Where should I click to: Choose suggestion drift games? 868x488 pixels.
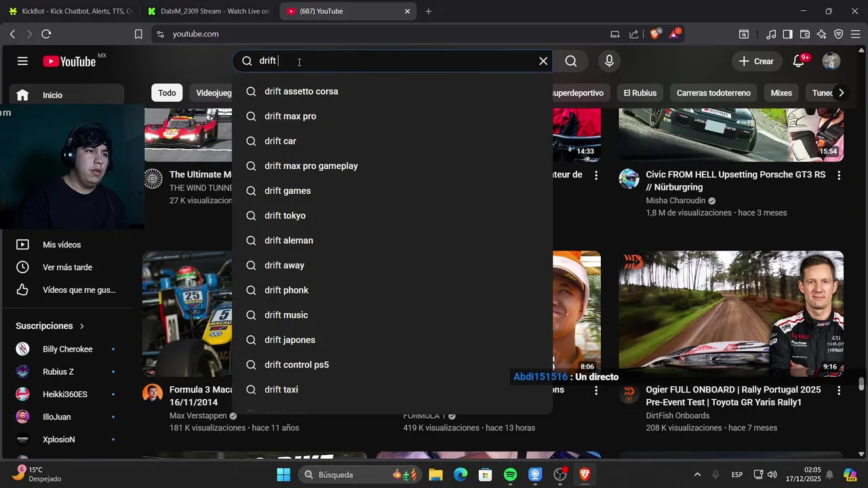click(392, 191)
